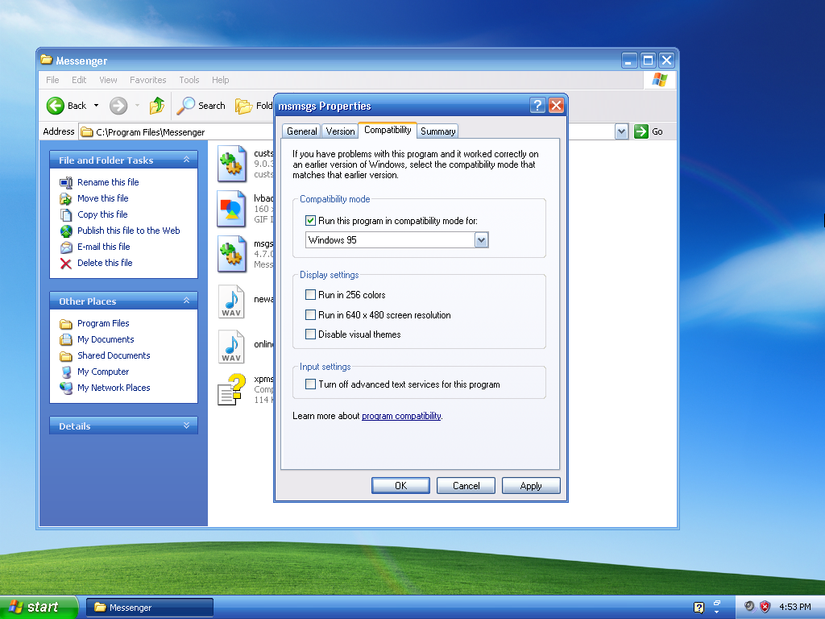825x619 pixels.
Task: Enable Run in 256 colors
Action: [310, 295]
